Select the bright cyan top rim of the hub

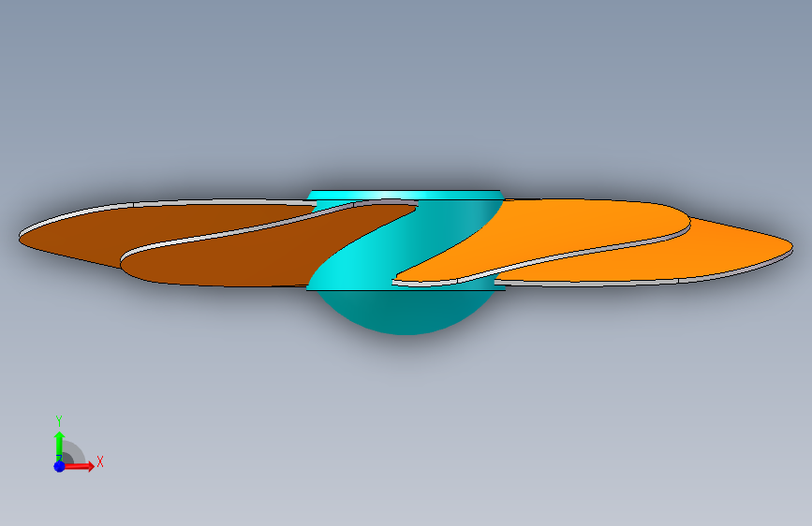click(405, 196)
